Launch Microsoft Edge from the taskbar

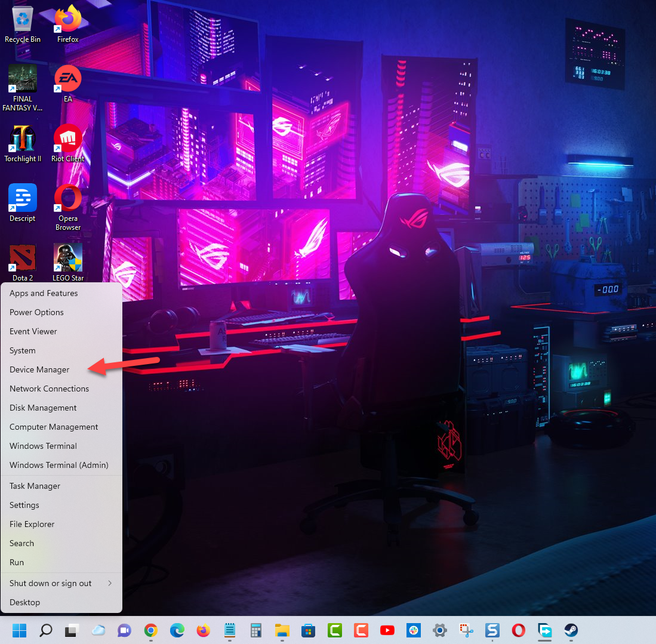[177, 630]
